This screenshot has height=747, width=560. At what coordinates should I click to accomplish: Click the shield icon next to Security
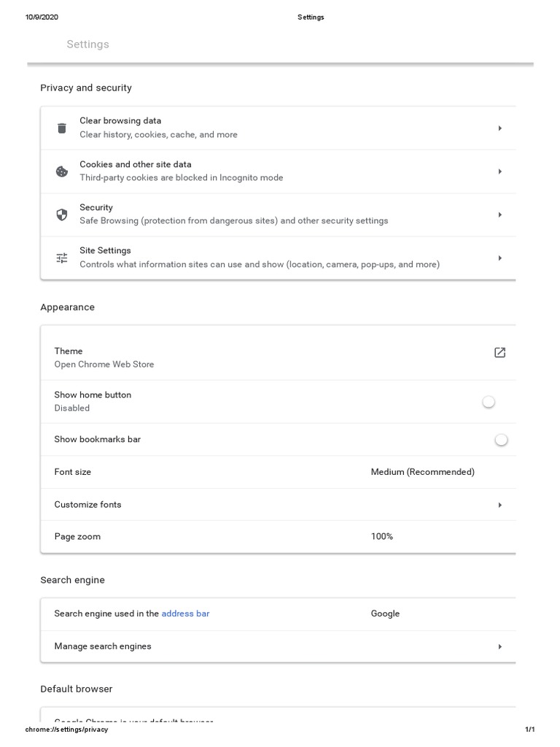coord(62,214)
